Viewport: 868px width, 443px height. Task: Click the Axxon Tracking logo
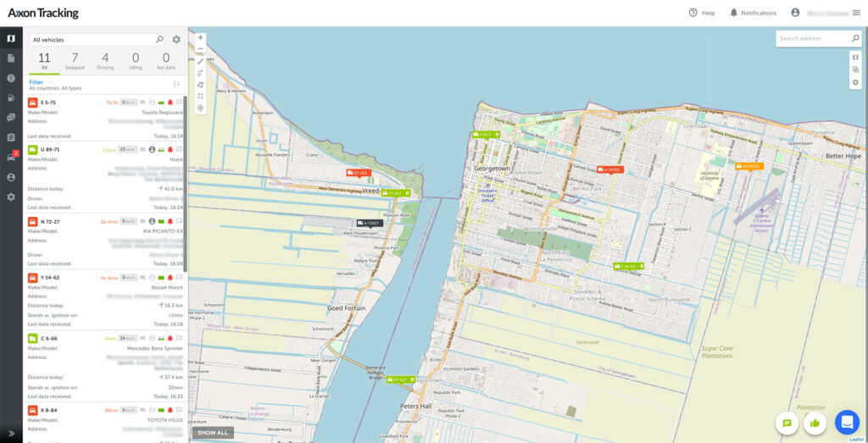[x=43, y=14]
